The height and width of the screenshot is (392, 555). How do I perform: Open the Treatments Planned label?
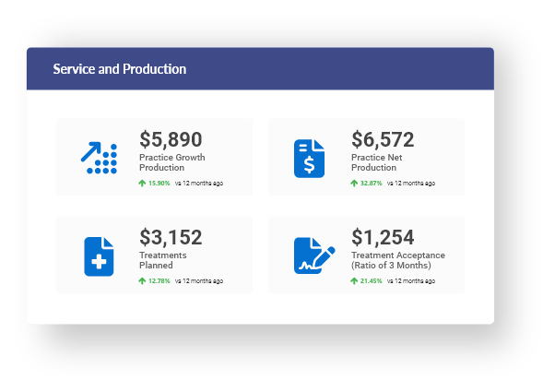point(163,260)
